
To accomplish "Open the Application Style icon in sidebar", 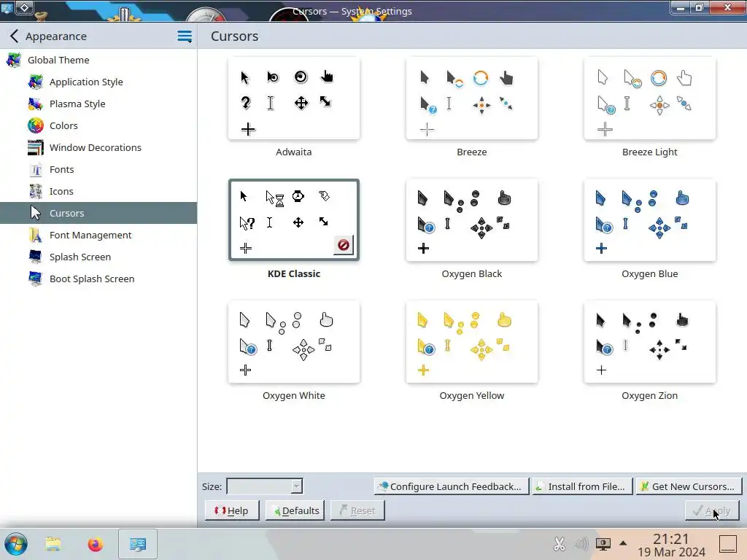I will (x=36, y=82).
